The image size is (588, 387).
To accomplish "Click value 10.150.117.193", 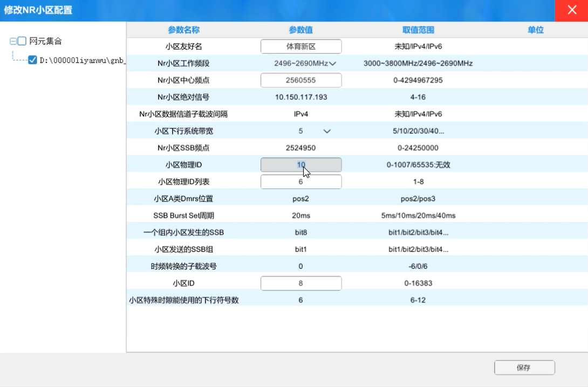I will click(301, 97).
